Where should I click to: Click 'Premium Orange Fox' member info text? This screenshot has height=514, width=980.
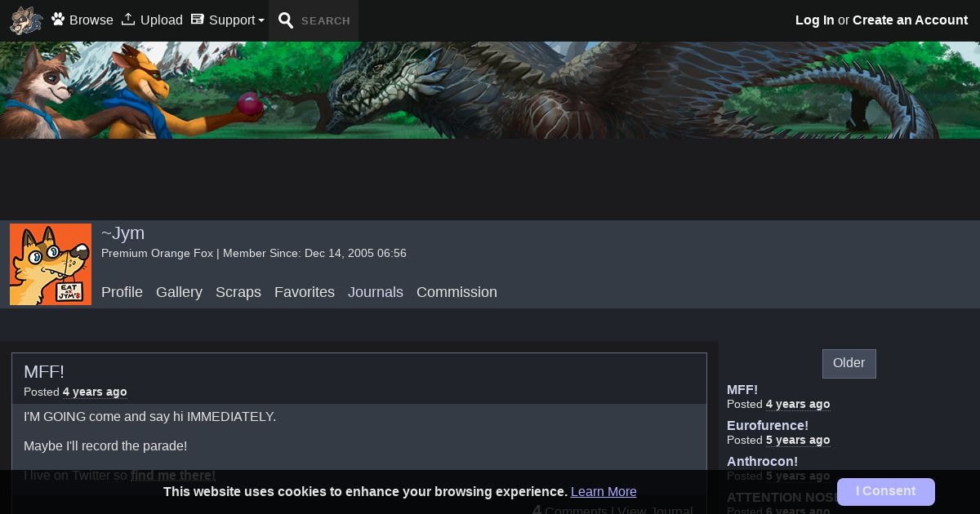click(157, 253)
